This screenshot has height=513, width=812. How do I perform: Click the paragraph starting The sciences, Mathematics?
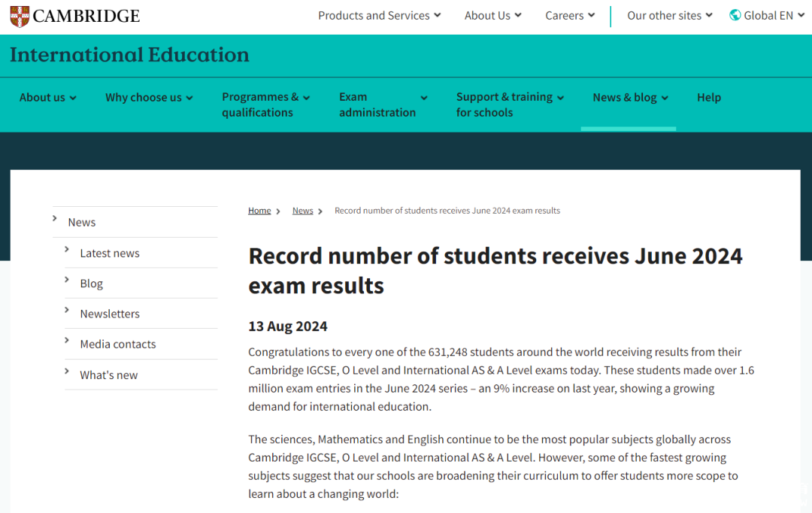tap(493, 466)
